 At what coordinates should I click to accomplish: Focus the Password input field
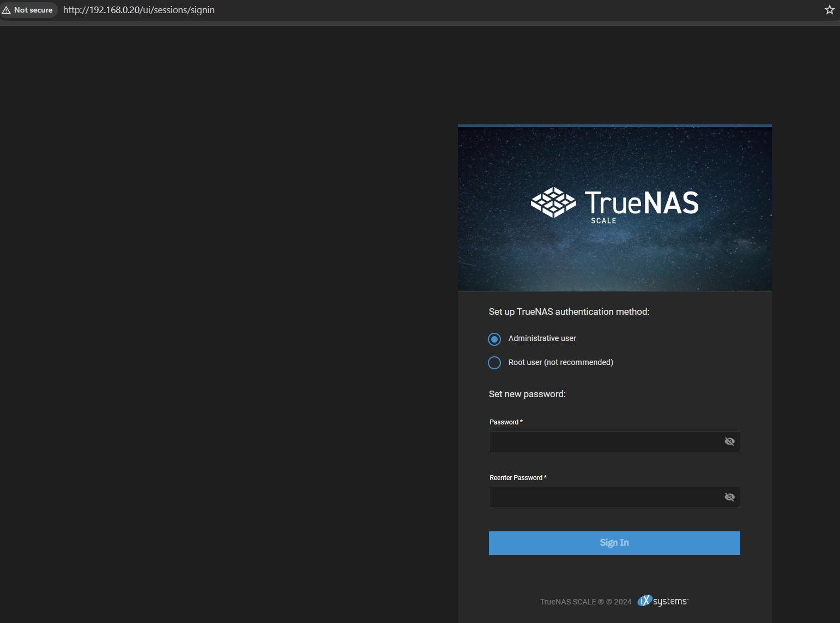604,441
